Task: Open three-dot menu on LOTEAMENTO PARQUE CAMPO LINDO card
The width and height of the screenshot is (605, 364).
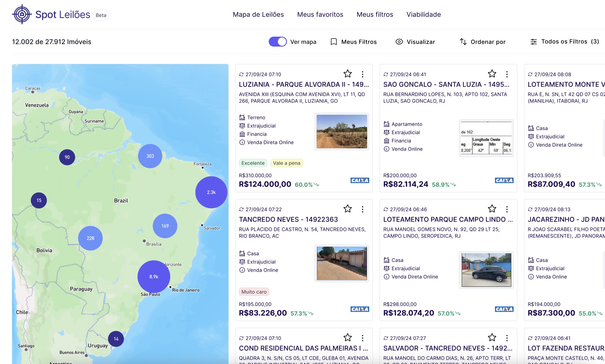Action: point(507,209)
